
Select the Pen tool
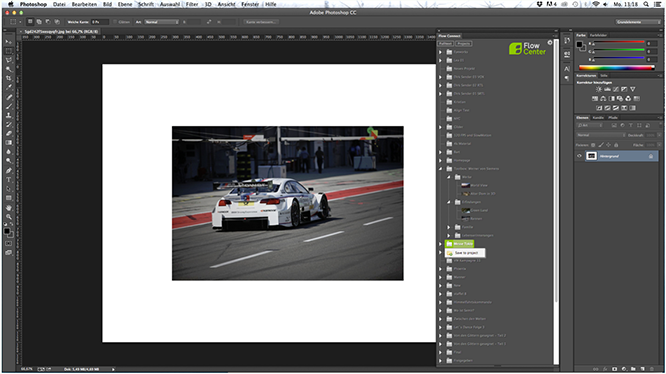click(8, 170)
